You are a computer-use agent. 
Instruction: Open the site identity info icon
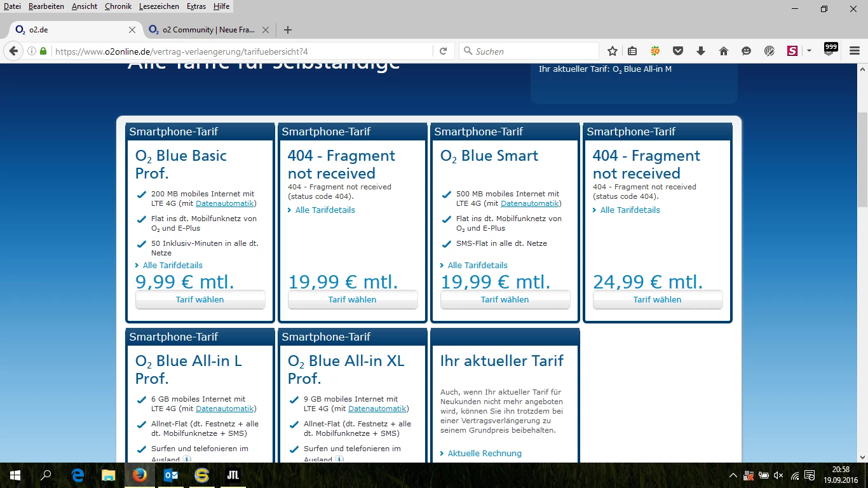[32, 51]
